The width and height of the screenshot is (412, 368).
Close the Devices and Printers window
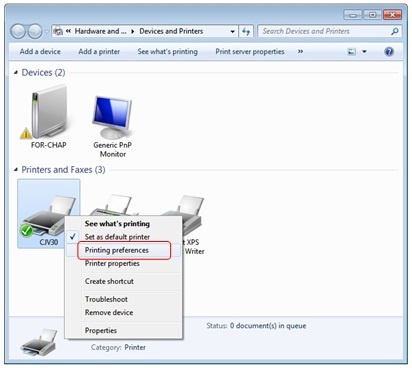(x=392, y=15)
